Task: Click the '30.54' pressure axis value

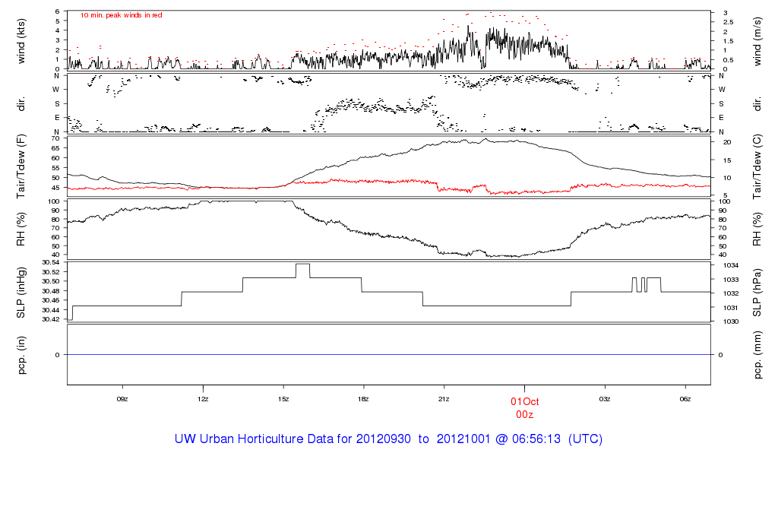Action: [51, 262]
